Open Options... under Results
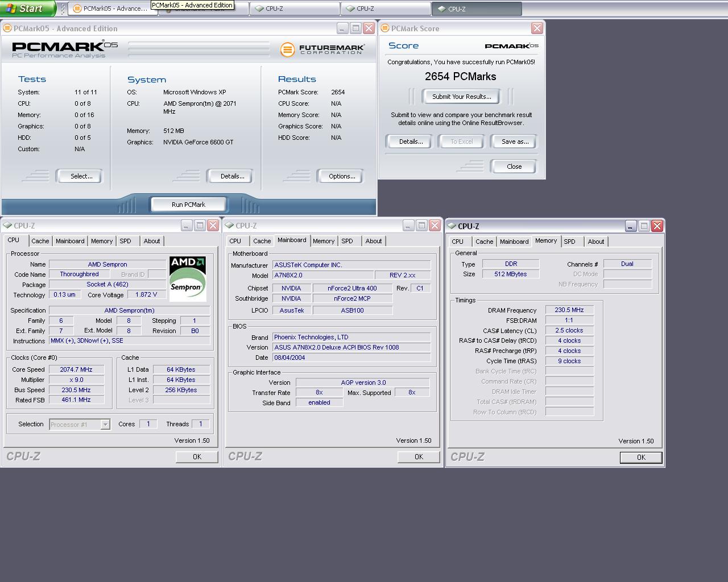The width and height of the screenshot is (728, 582). coord(341,176)
